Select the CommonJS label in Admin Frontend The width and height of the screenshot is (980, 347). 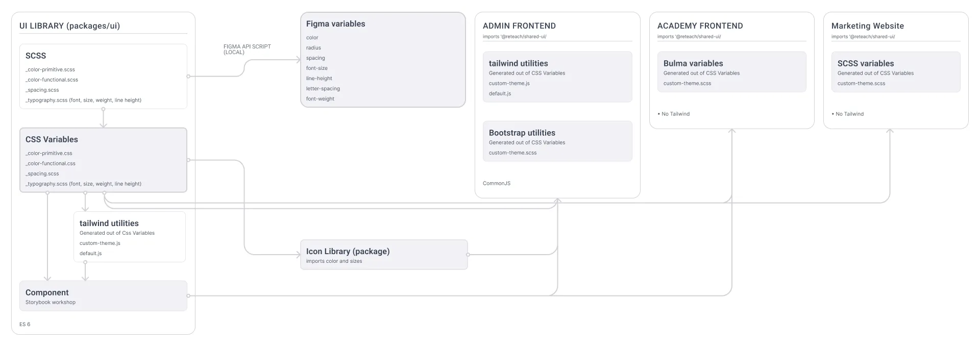click(x=496, y=183)
